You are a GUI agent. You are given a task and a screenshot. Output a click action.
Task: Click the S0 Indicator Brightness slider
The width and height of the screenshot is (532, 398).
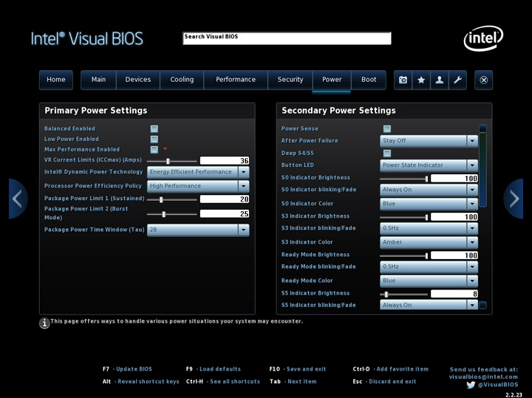click(x=404, y=179)
